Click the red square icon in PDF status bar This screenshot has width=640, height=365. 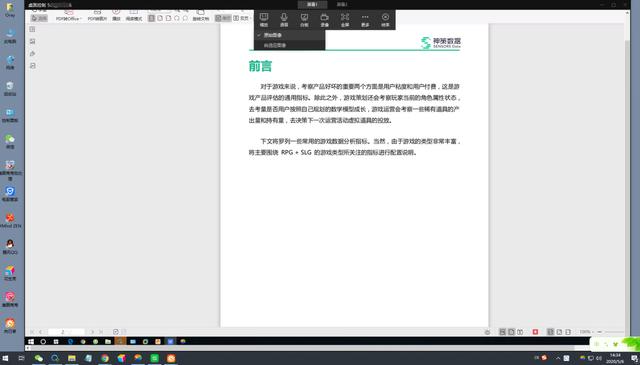tap(535, 332)
